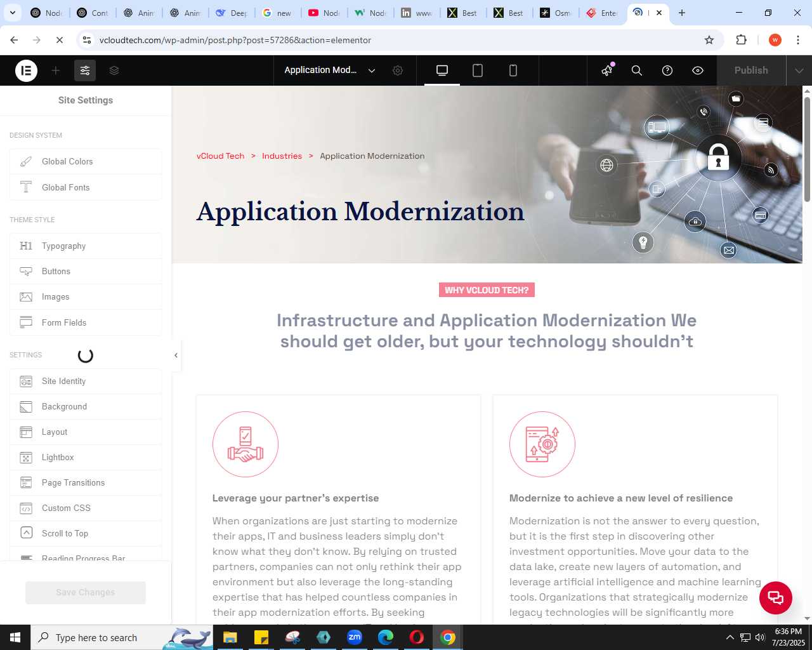Open Site Identity settings
This screenshot has width=812, height=650.
[86, 381]
